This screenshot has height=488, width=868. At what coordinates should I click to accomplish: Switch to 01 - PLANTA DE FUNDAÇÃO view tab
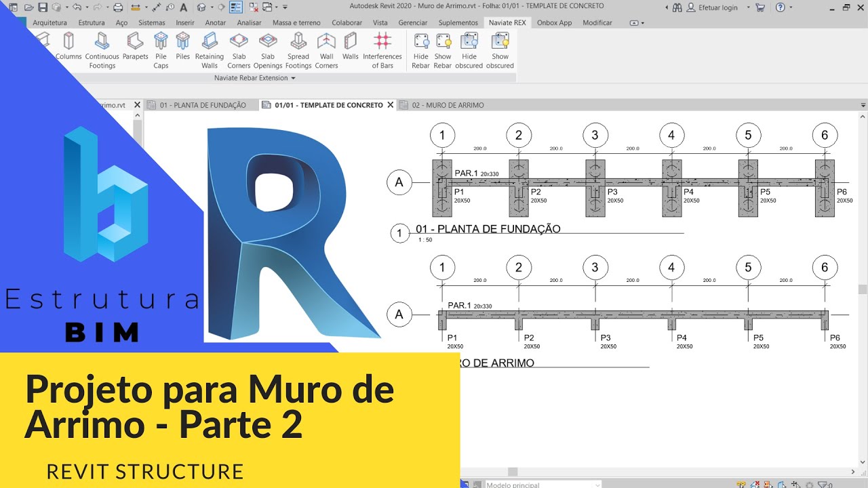click(x=202, y=105)
